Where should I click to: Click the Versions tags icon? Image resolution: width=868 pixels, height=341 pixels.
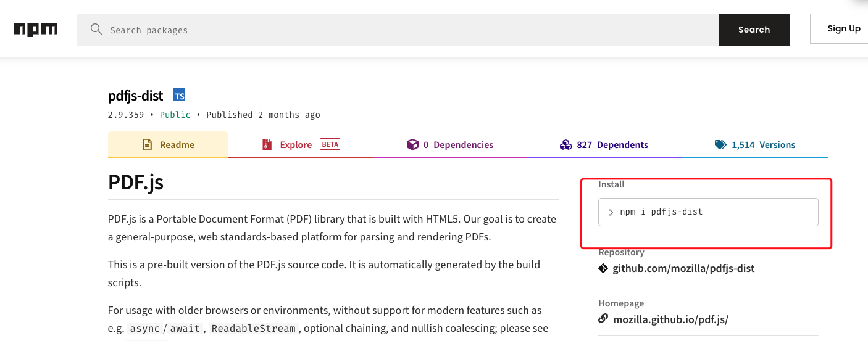click(720, 145)
